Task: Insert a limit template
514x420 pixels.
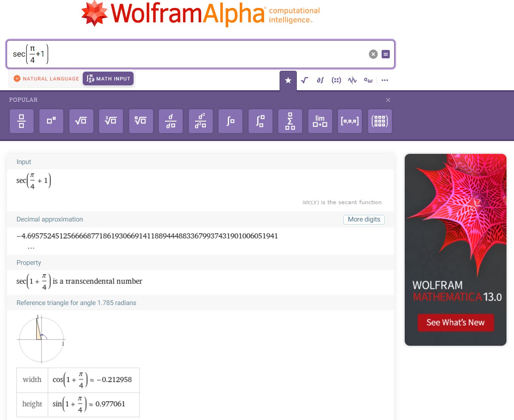Action: click(320, 121)
